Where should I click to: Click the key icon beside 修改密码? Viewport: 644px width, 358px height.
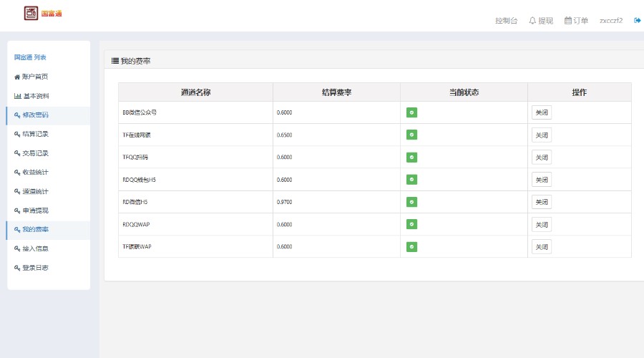(x=17, y=115)
